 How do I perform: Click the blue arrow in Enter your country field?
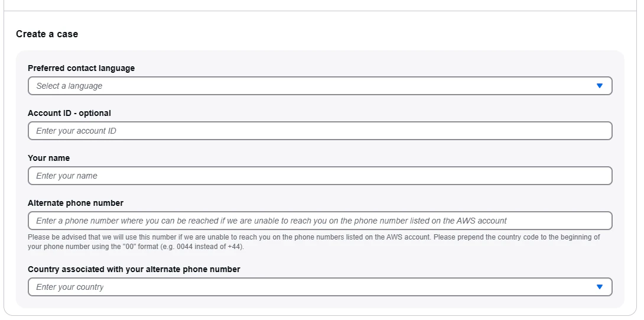pyautogui.click(x=599, y=287)
